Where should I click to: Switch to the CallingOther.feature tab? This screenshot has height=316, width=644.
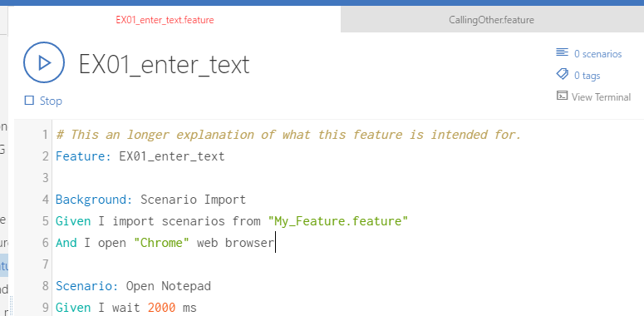pyautogui.click(x=492, y=20)
